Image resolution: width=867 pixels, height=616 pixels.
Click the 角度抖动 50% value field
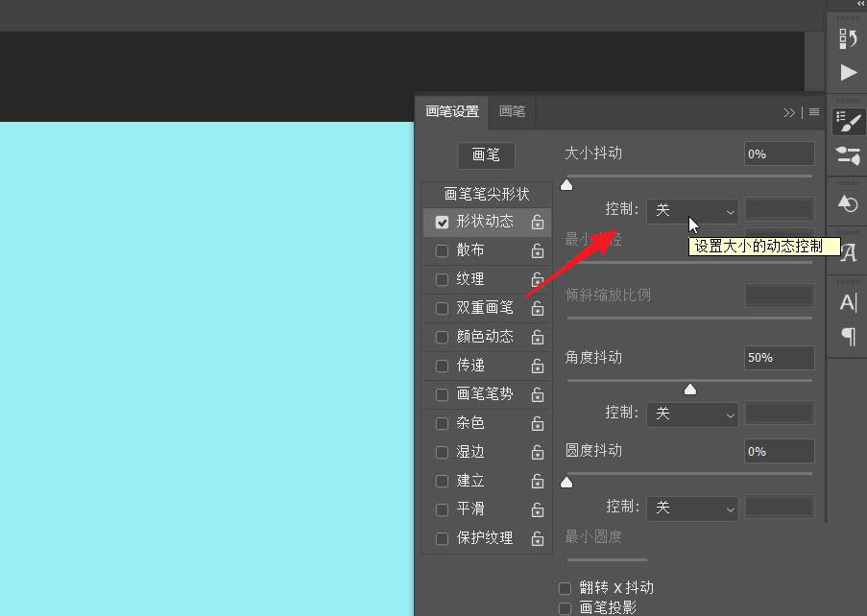tap(779, 358)
